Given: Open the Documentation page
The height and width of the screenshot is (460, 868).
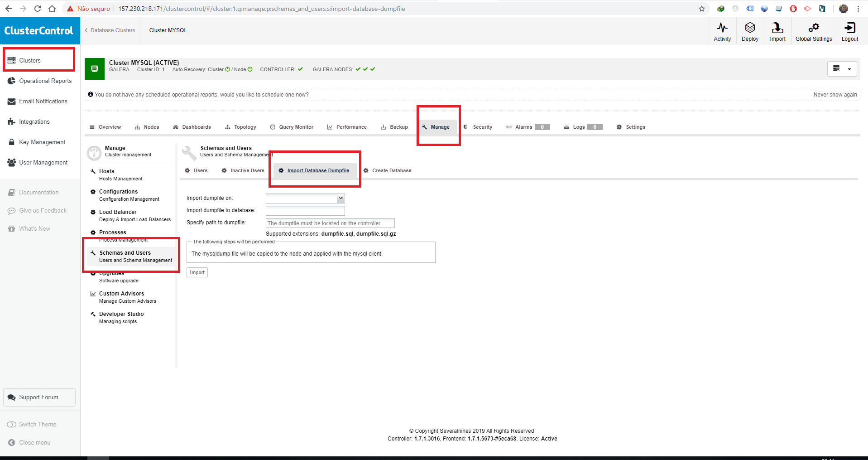Looking at the screenshot, I should (x=38, y=192).
